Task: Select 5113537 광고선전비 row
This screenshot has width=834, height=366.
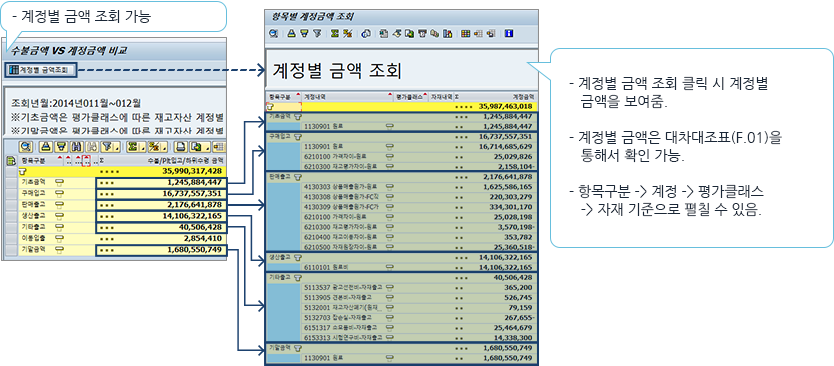Action: (419, 287)
